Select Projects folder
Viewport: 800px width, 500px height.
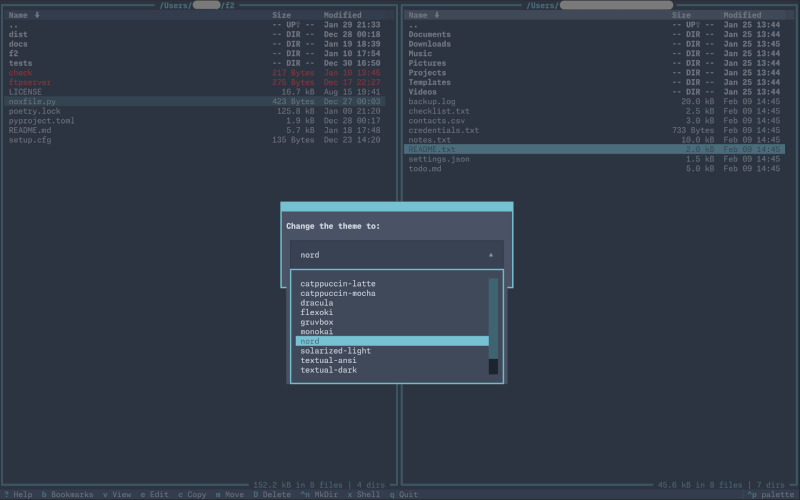tap(594, 73)
